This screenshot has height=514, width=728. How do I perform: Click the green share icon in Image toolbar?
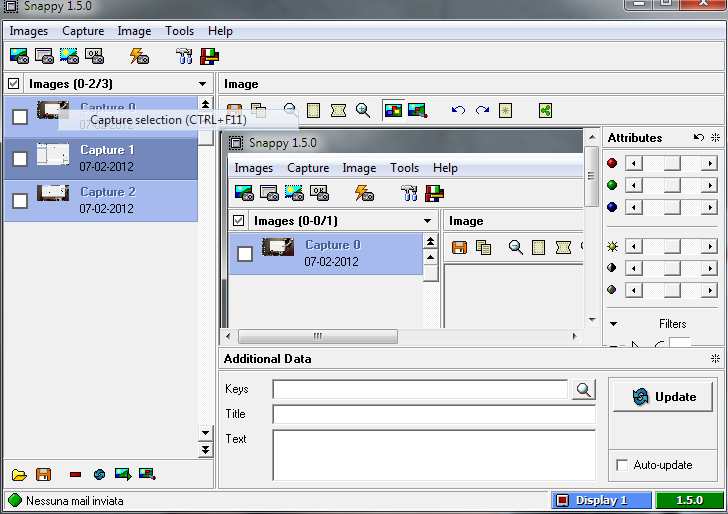[x=545, y=111]
